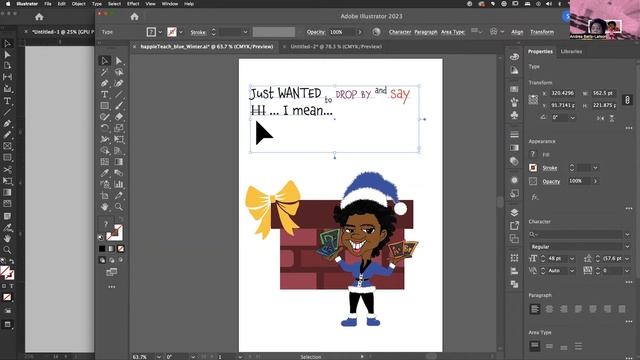Screen dimensions: 640x360
Task: Select the Magic Wand tool
Action: pos(104,72)
